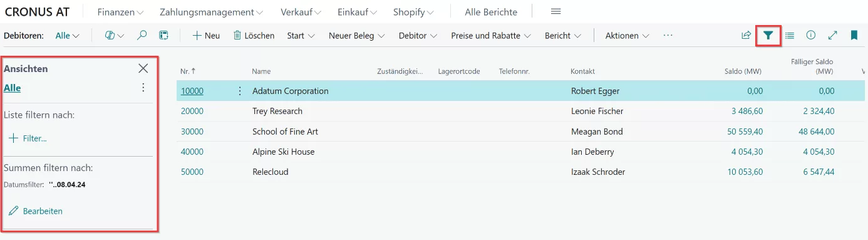Viewport: 868px width, 240px height.
Task: Add a new filter via Filter… link
Action: (28, 138)
